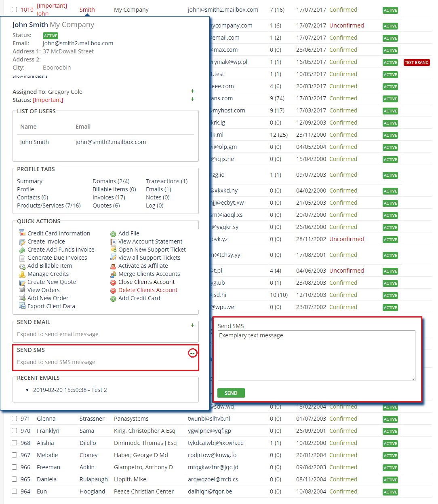Click the green SEND button

point(231,393)
